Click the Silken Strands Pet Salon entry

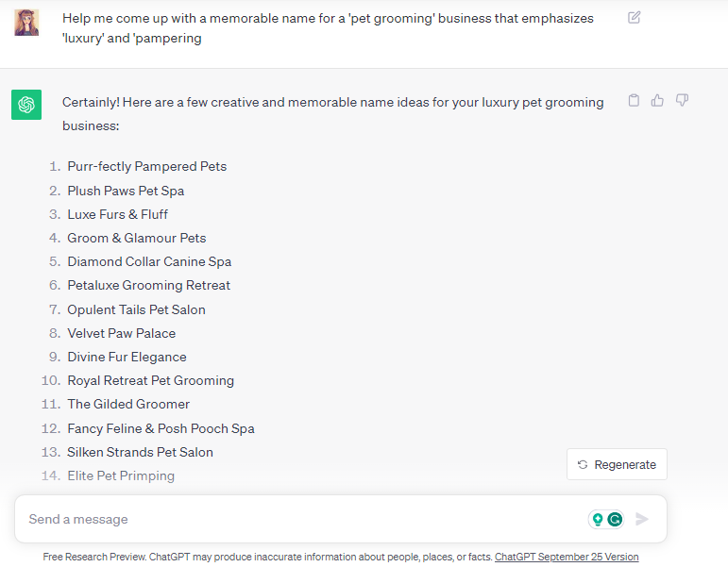coord(140,452)
